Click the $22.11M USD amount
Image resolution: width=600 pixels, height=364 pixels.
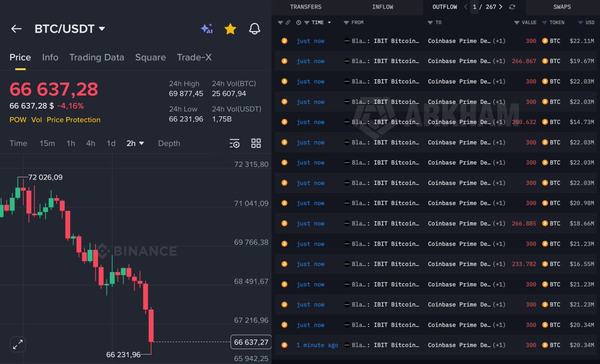(582, 41)
